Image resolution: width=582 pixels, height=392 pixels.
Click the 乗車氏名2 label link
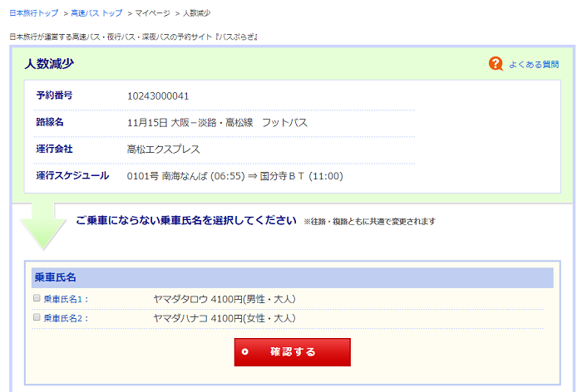coord(66,318)
